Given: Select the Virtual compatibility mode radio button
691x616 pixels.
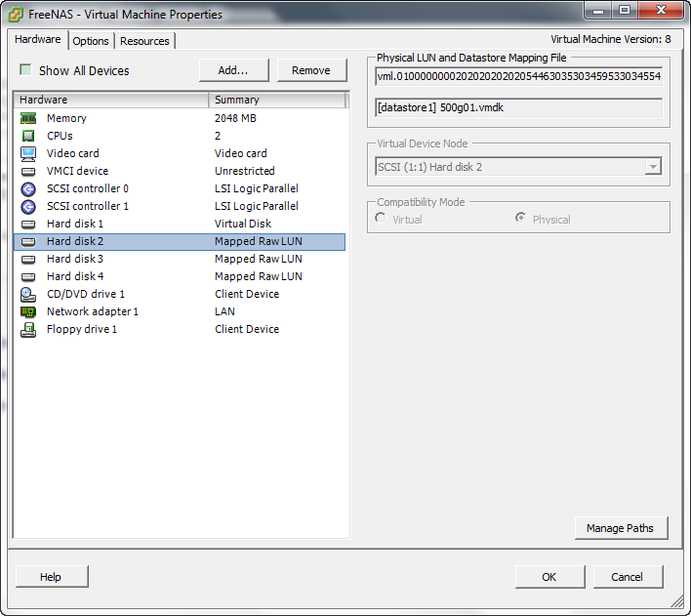Looking at the screenshot, I should [x=381, y=218].
